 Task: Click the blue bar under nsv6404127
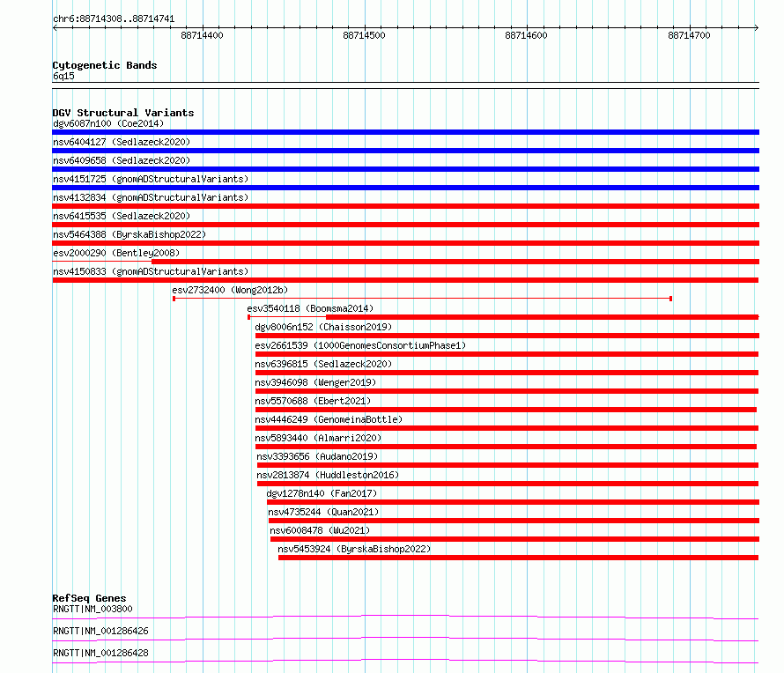coord(405,151)
